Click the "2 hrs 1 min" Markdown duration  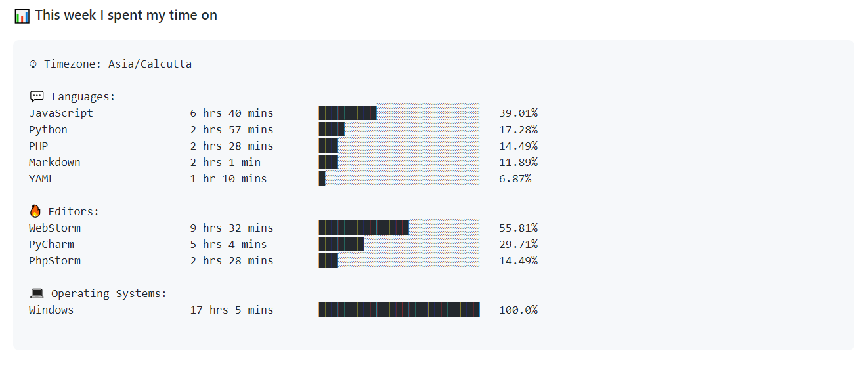pos(225,162)
